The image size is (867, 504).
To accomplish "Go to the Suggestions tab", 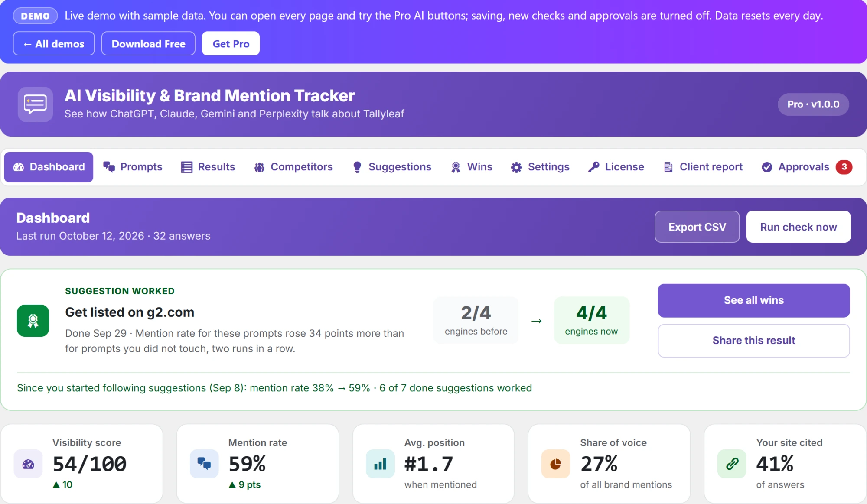I will (392, 167).
